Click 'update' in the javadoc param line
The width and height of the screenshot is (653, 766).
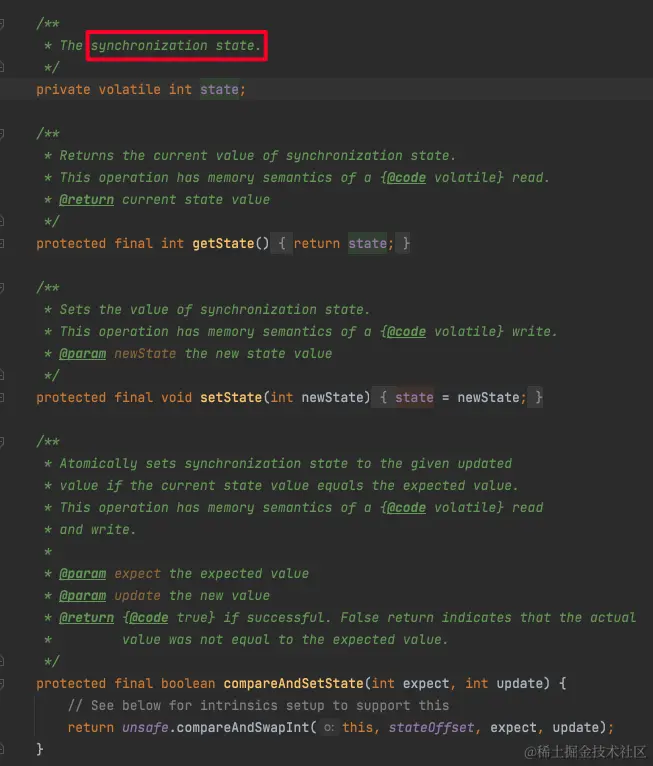click(137, 596)
